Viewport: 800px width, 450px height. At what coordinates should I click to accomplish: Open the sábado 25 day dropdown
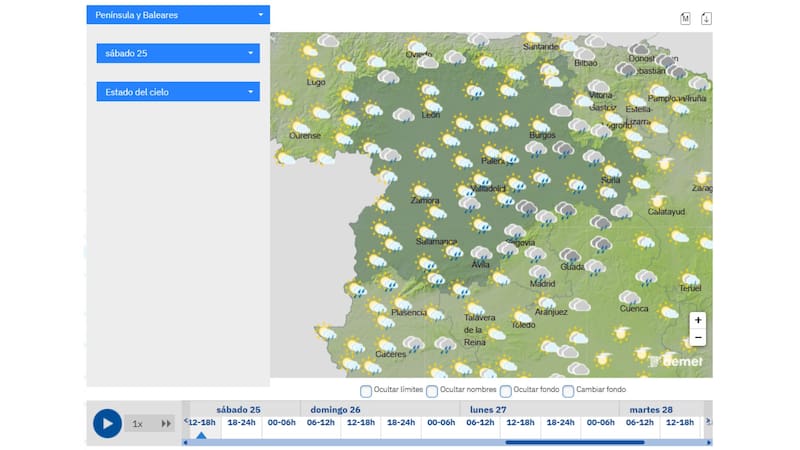point(178,53)
